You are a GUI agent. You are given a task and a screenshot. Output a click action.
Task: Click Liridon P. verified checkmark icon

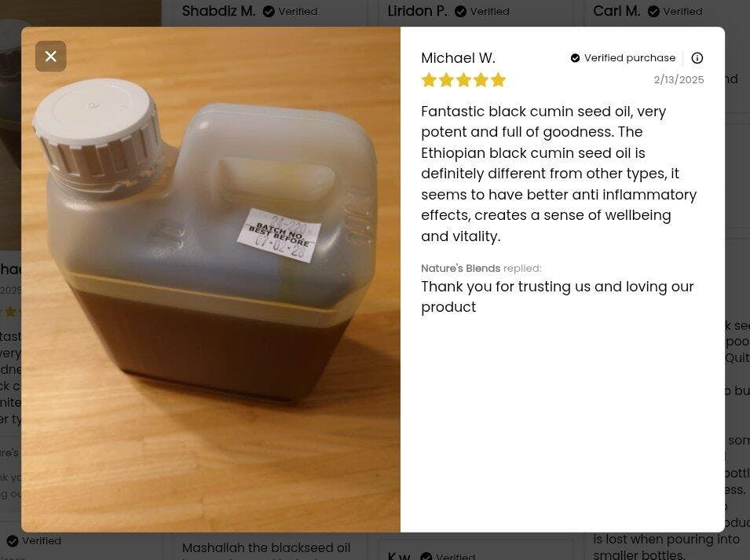click(461, 12)
